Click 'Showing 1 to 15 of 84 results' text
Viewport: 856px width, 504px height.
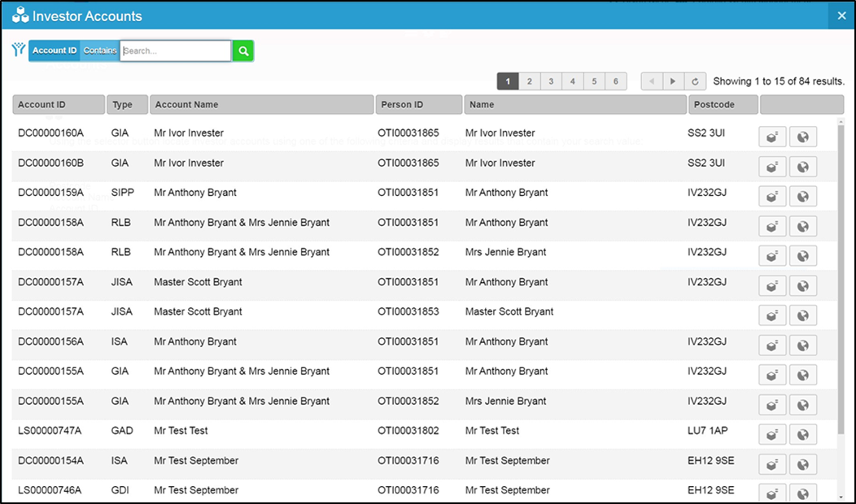779,81
